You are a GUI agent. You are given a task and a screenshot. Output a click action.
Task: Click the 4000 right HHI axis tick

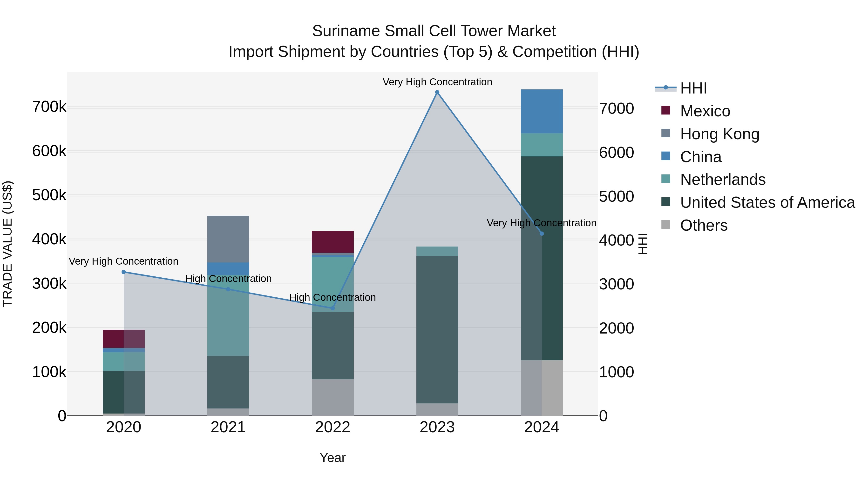[616, 241]
